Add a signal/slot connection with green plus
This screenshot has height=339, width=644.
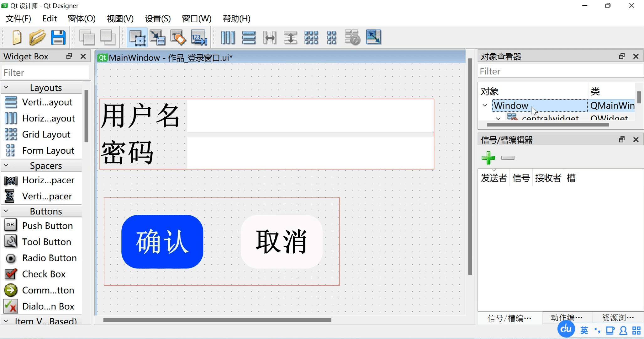point(488,158)
